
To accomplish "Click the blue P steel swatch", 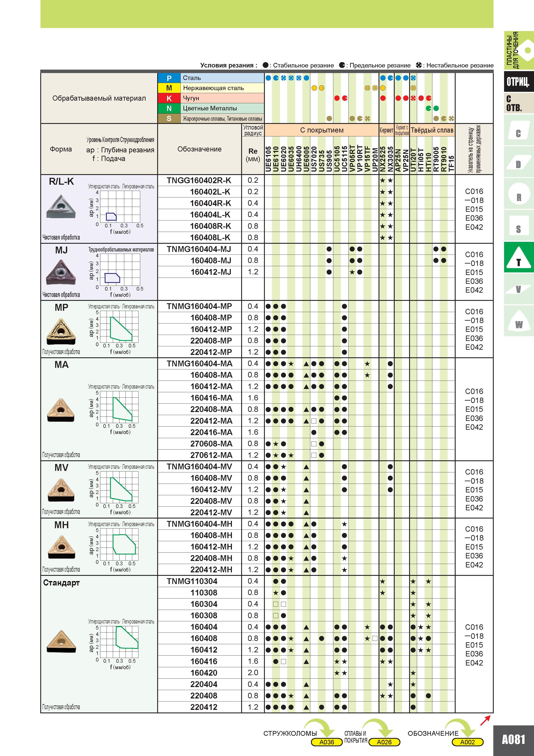I will (x=169, y=78).
